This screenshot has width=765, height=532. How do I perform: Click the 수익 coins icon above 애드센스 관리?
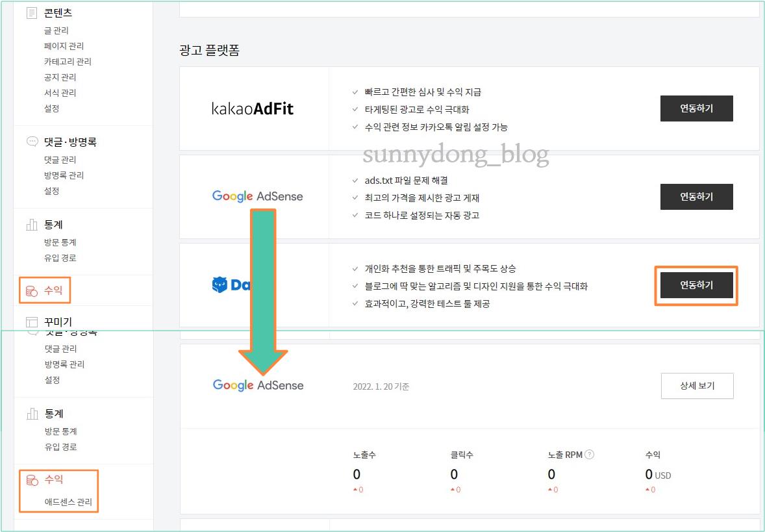pyautogui.click(x=32, y=480)
